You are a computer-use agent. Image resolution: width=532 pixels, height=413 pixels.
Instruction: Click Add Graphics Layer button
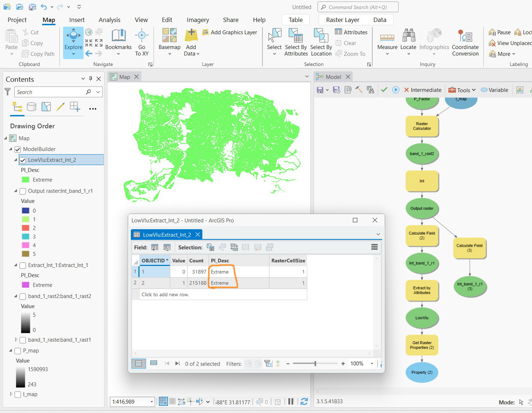point(230,32)
